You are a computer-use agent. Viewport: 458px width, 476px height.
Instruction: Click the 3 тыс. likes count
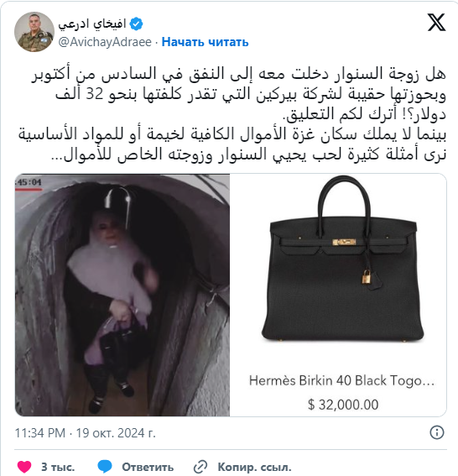tap(58, 467)
